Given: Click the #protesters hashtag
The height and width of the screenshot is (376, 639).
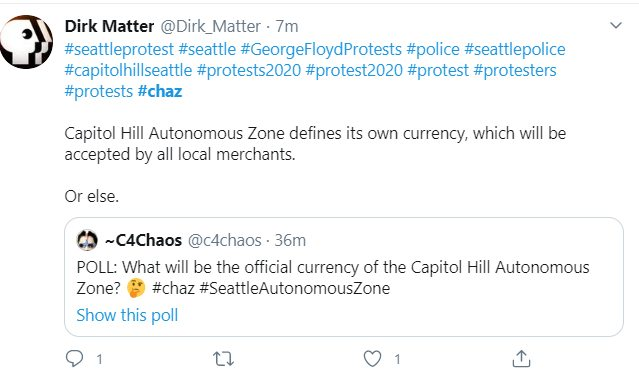Looking at the screenshot, I should pyautogui.click(x=515, y=70).
